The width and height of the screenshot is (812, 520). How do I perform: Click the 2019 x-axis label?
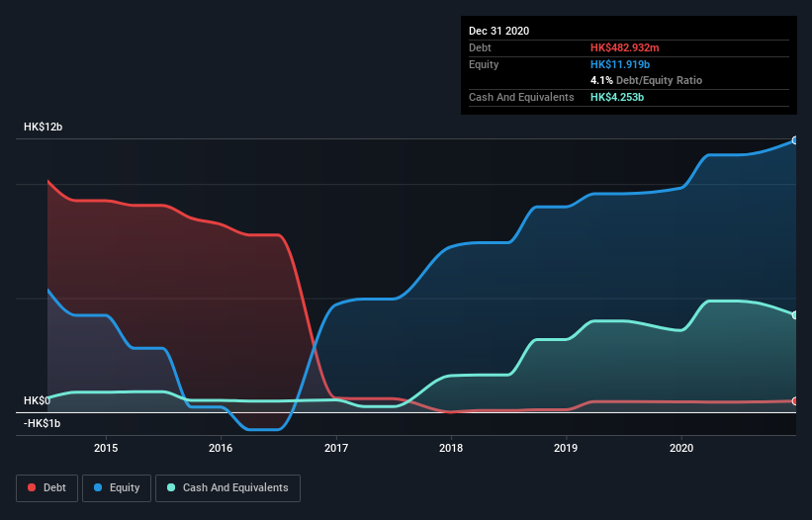click(566, 448)
